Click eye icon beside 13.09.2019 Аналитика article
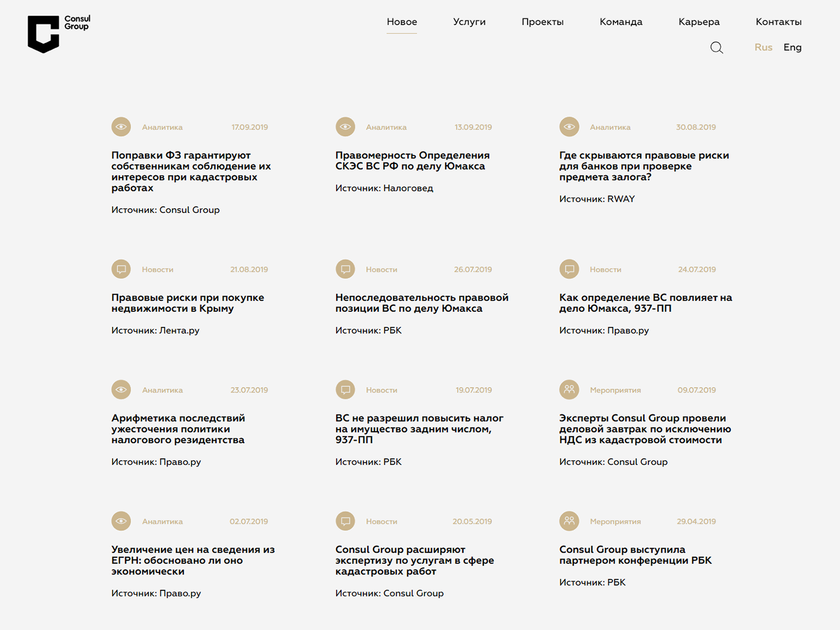The height and width of the screenshot is (630, 840). pos(345,127)
